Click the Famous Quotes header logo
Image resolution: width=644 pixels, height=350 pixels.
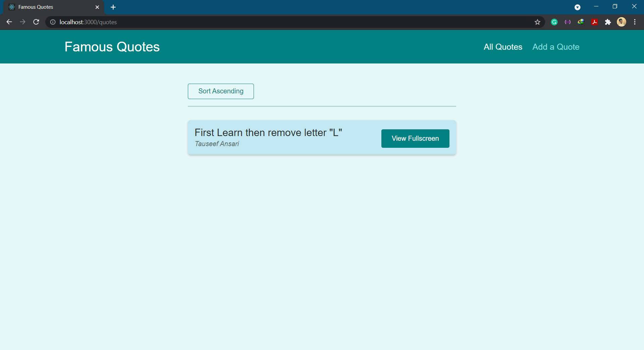pyautogui.click(x=112, y=47)
